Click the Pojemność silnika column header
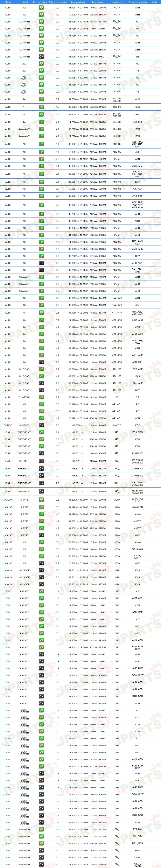The image size is (161, 868). coord(57,2)
